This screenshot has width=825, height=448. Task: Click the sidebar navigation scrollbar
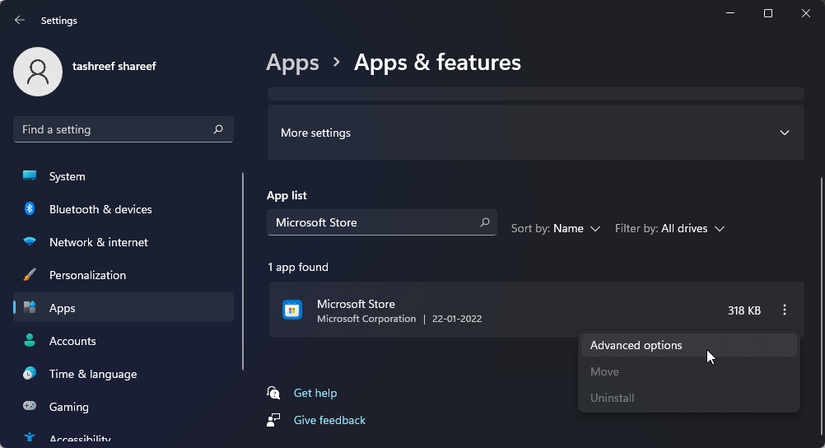(x=243, y=271)
